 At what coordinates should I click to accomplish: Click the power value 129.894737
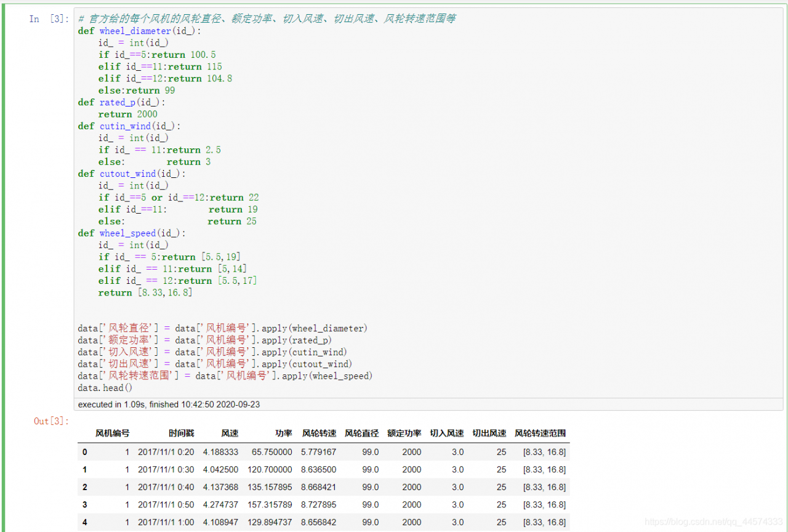pyautogui.click(x=270, y=522)
